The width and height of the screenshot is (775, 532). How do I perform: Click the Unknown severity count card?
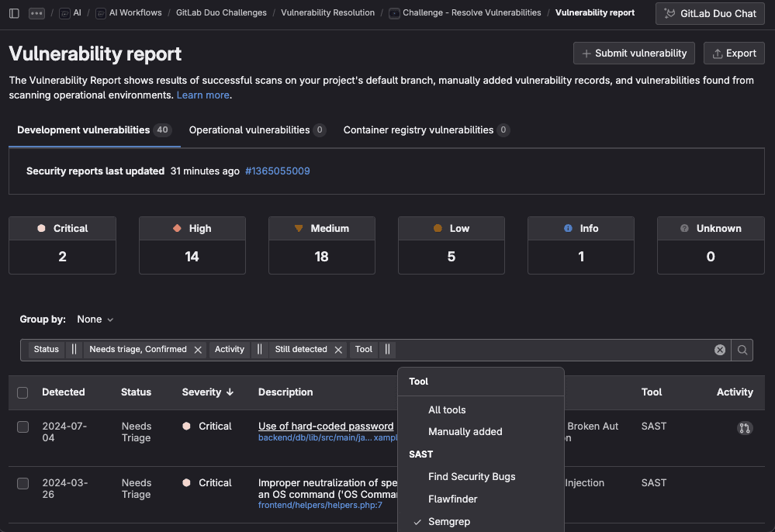pyautogui.click(x=711, y=245)
